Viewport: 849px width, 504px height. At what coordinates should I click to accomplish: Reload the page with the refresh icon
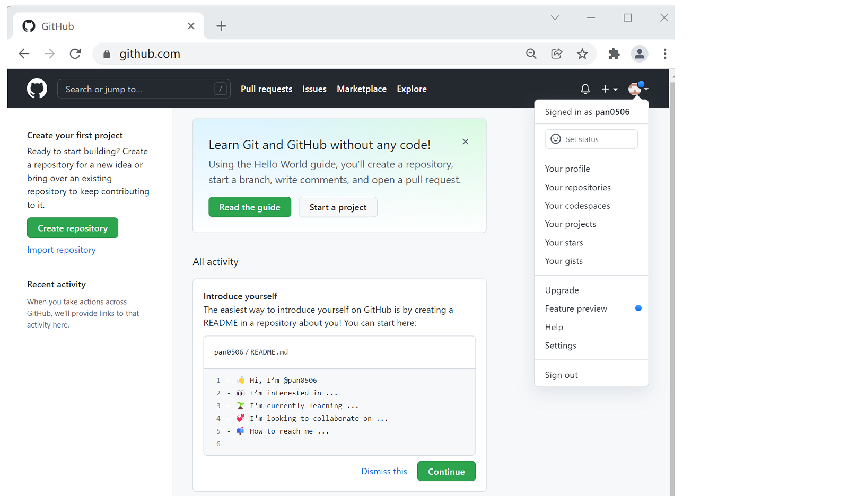point(75,54)
